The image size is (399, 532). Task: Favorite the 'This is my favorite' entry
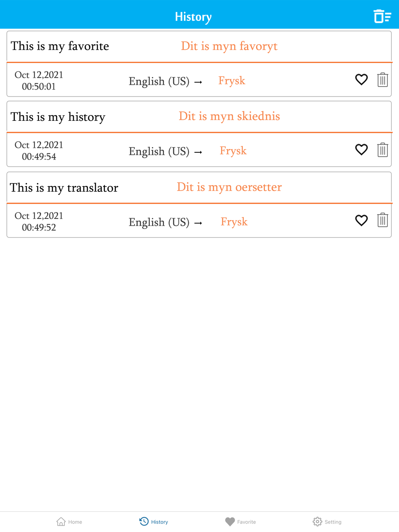click(361, 80)
